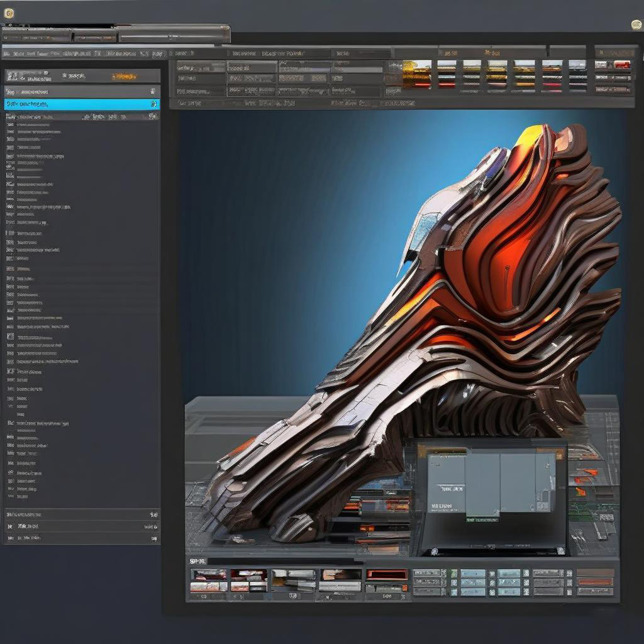
Task: Click the gold circular icon in window's top-left corner
Action: pyautogui.click(x=9, y=14)
